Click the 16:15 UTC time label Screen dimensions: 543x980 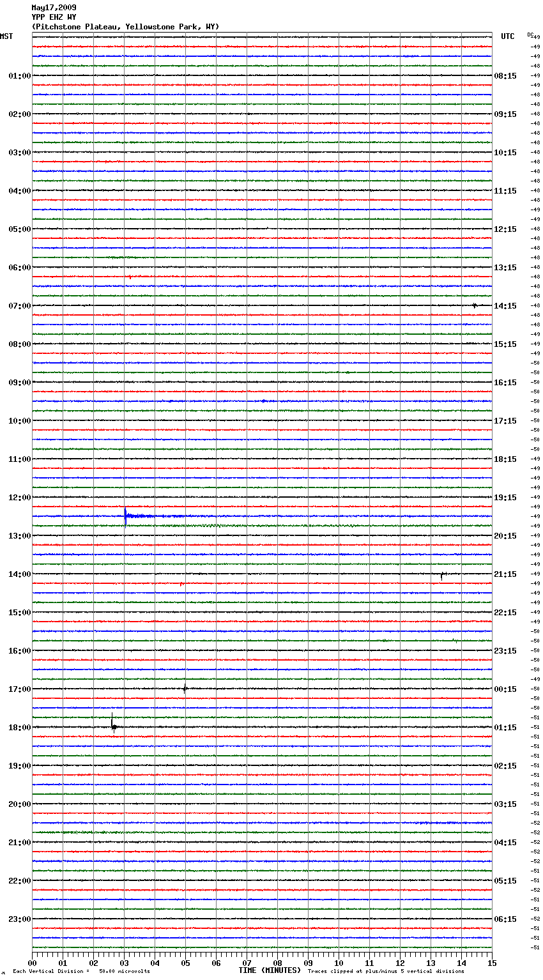[x=505, y=383]
